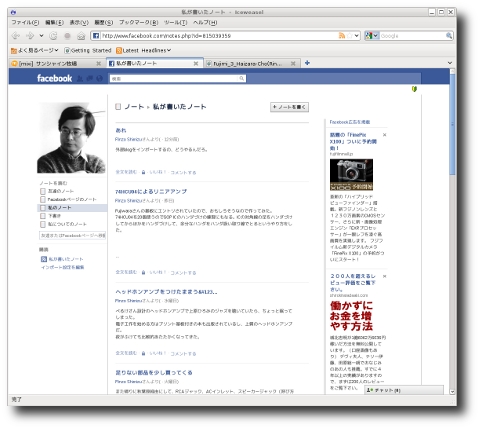
Task: Reload the page with the refresh icon
Action: (x=53, y=36)
